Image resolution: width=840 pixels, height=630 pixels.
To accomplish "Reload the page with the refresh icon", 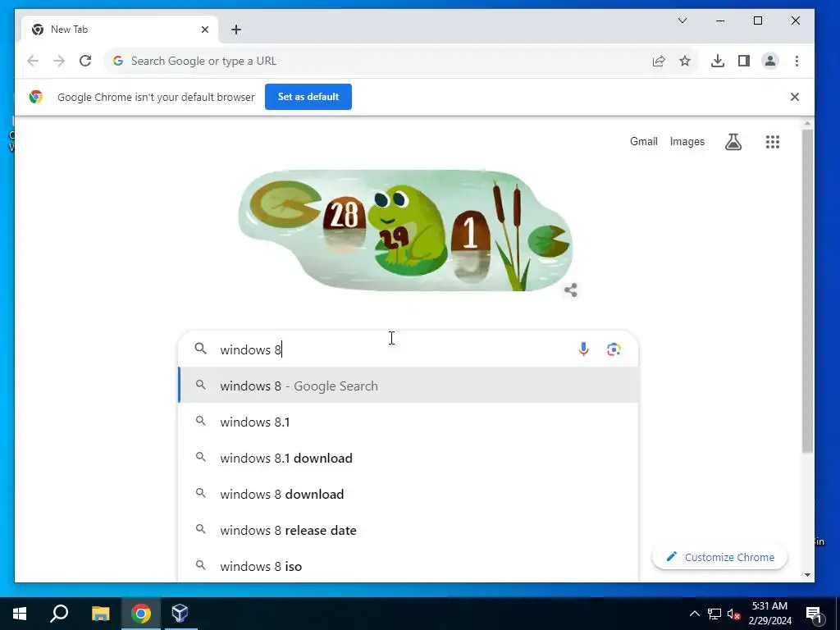I will click(x=85, y=61).
